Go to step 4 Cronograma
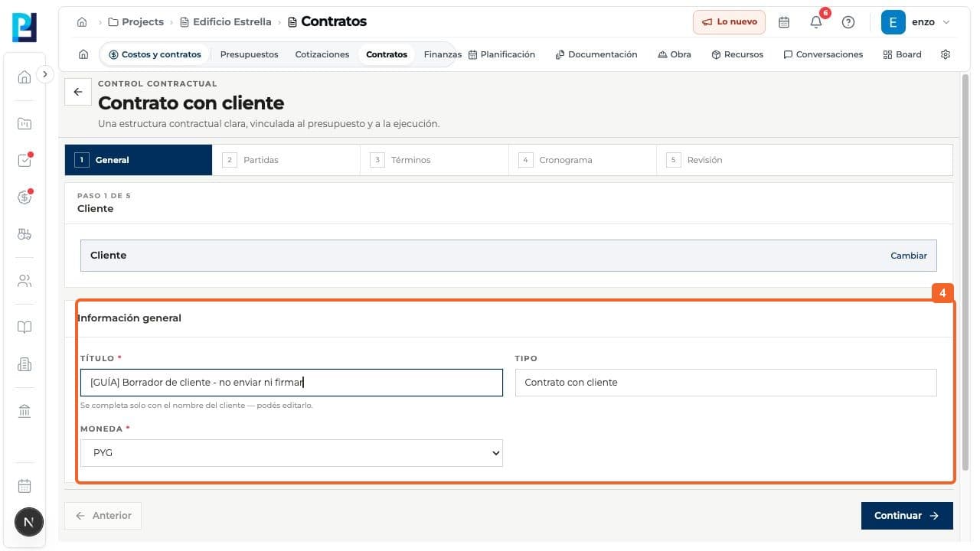Viewport: 980px width, 551px height. click(583, 160)
